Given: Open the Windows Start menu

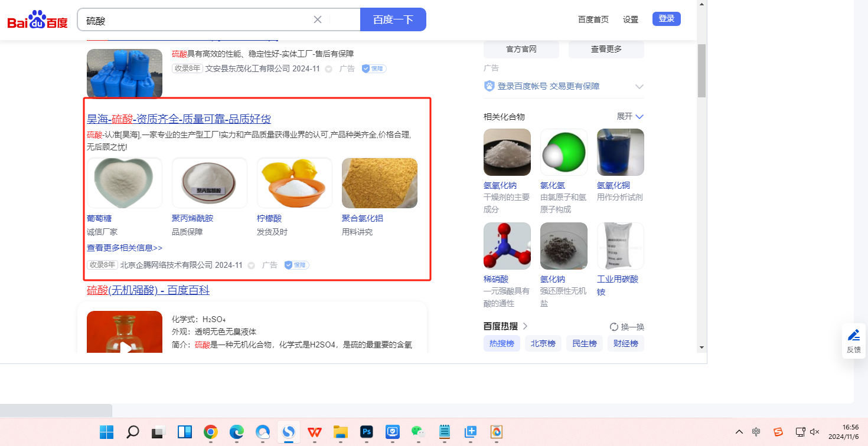Looking at the screenshot, I should pos(107,432).
